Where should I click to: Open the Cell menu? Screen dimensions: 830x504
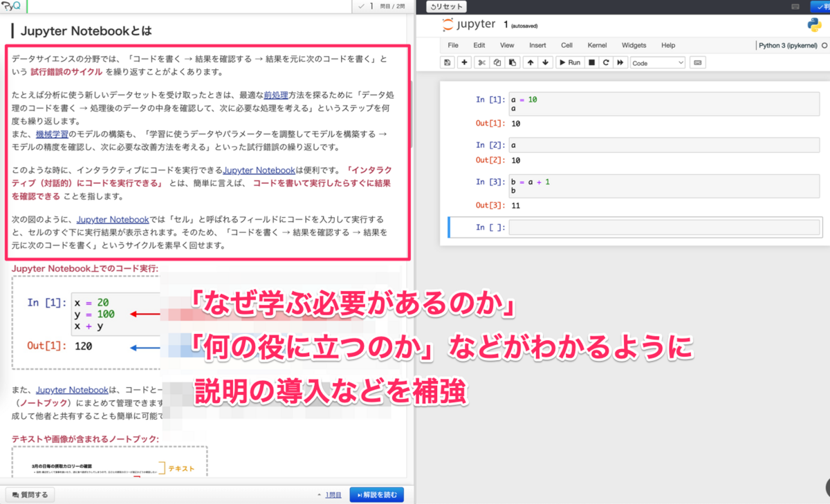pos(566,45)
